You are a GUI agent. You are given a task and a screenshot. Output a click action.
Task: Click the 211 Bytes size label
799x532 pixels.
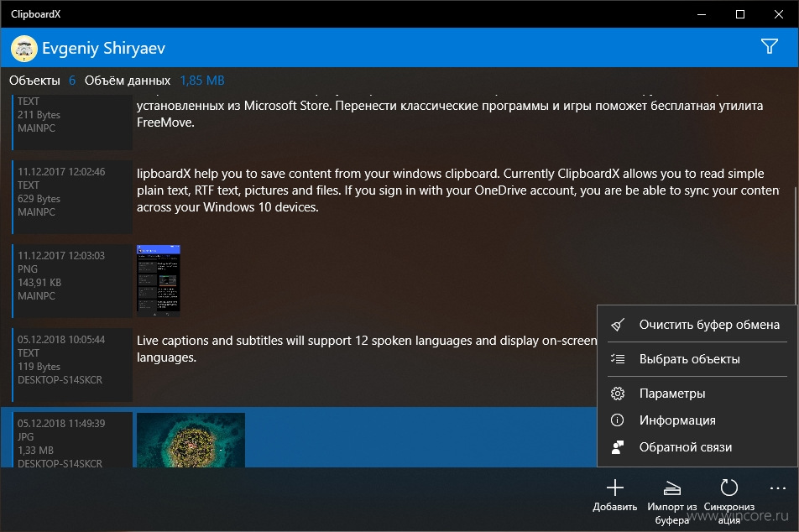(39, 115)
